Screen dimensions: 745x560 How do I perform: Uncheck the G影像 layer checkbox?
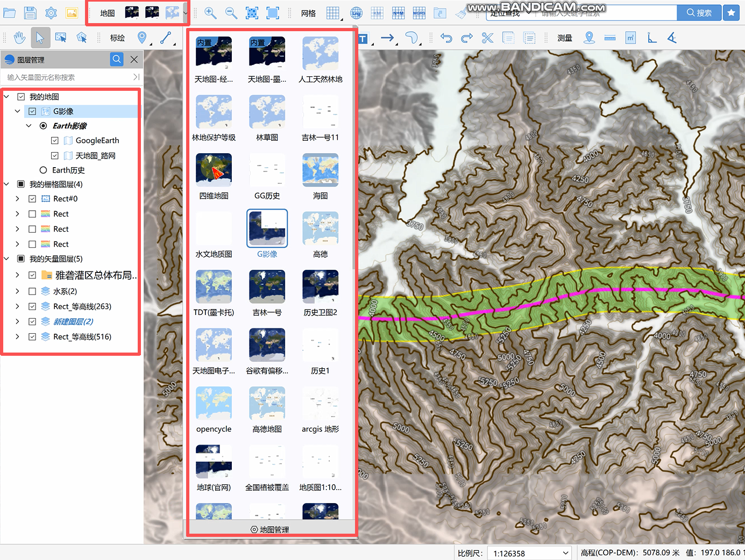click(x=32, y=111)
